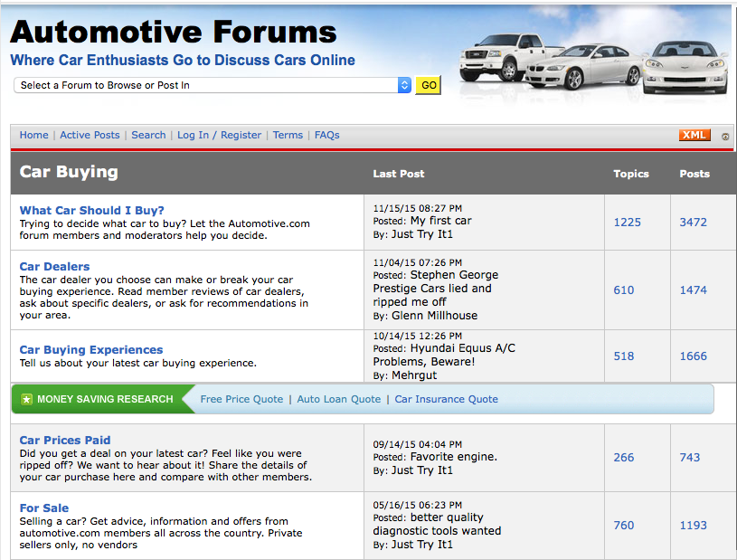Request a Free Price Quote

[241, 398]
